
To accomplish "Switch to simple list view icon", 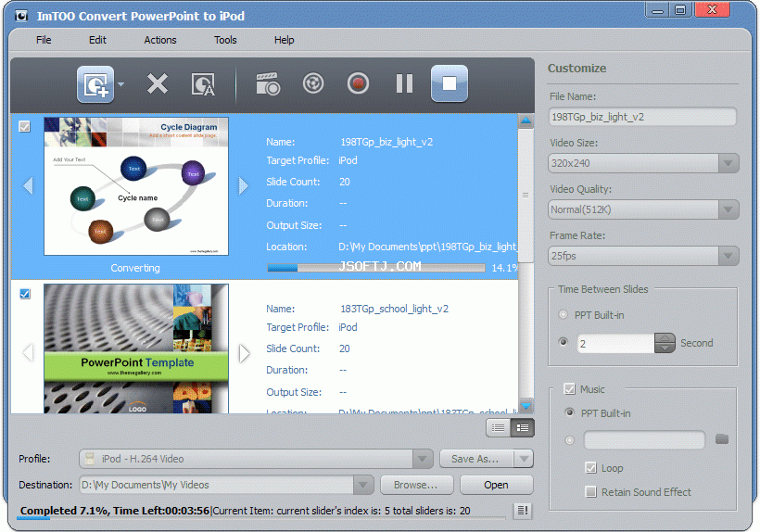I will (x=498, y=428).
